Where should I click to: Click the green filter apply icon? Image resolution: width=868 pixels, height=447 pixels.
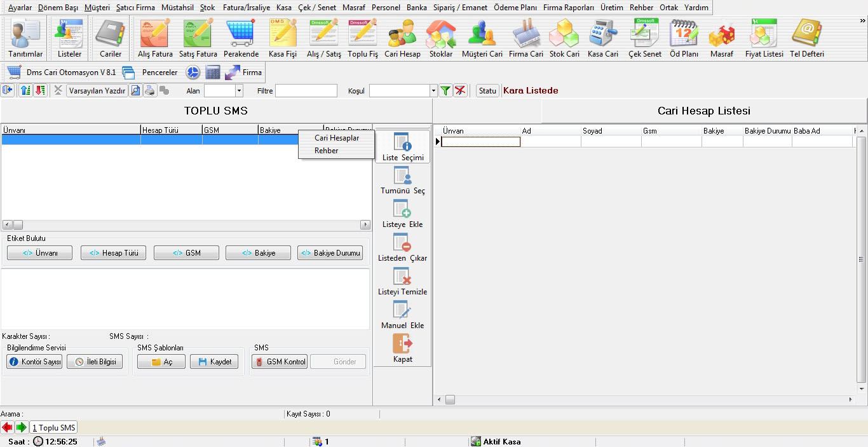(446, 91)
